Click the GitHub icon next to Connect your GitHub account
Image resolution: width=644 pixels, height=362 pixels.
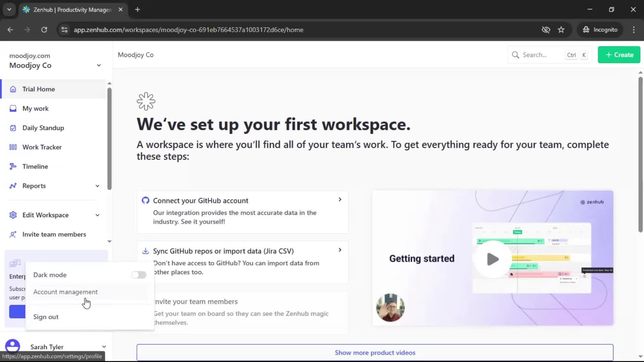pos(146,200)
